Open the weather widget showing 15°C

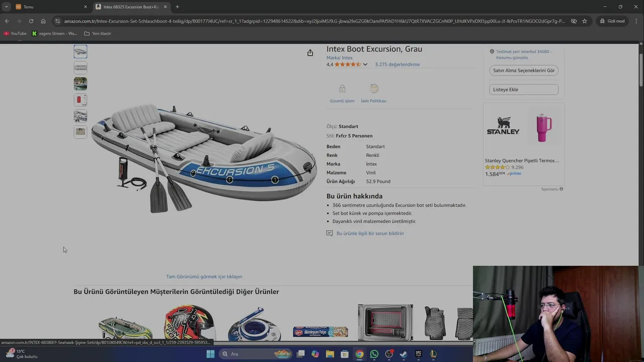point(21,354)
